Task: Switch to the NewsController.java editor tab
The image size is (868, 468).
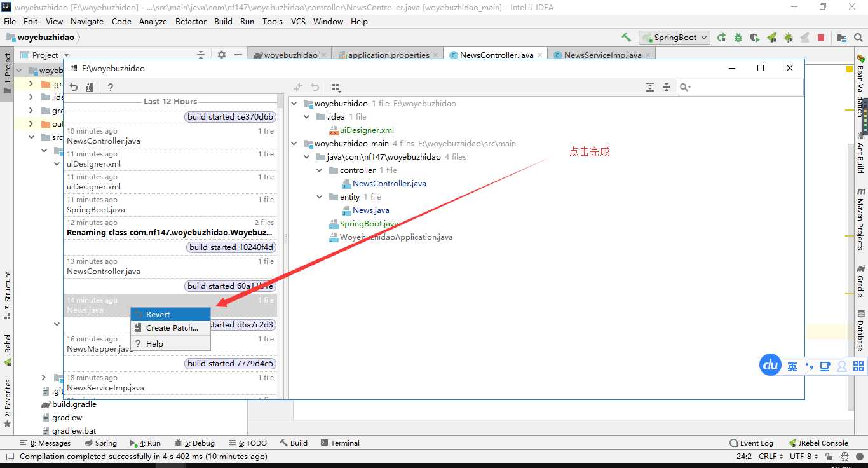Action: pos(496,55)
